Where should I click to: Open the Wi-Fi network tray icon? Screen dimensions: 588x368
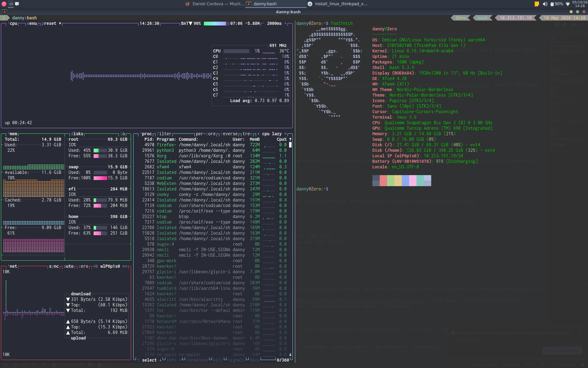coord(567,4)
